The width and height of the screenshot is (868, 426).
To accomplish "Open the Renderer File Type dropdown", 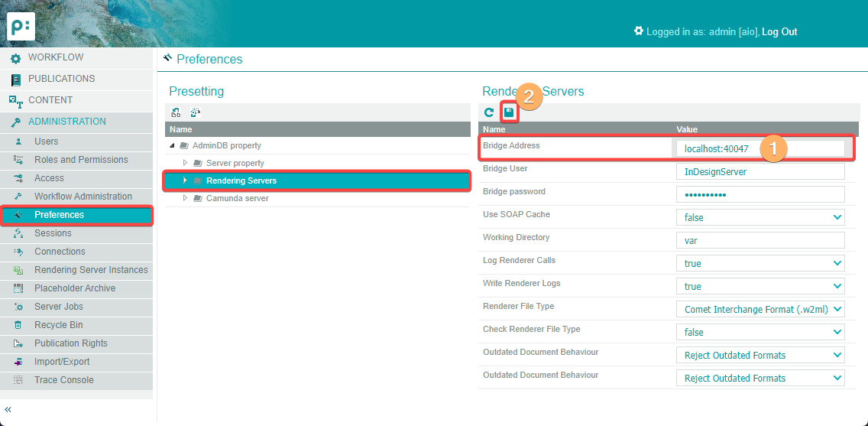I will pos(759,310).
